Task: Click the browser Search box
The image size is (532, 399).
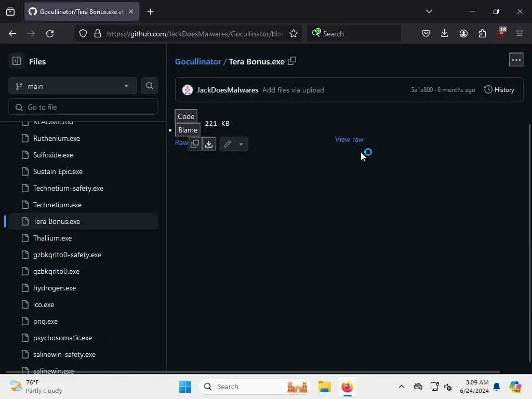Action: point(354,34)
